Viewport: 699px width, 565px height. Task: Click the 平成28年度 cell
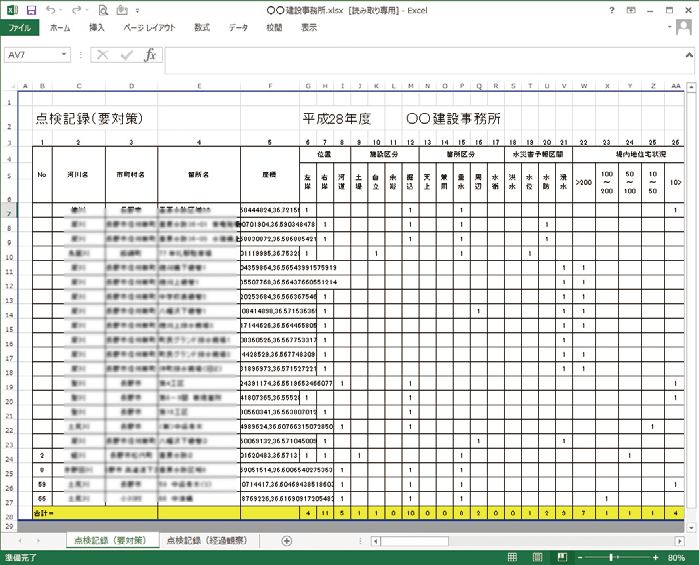tap(337, 119)
